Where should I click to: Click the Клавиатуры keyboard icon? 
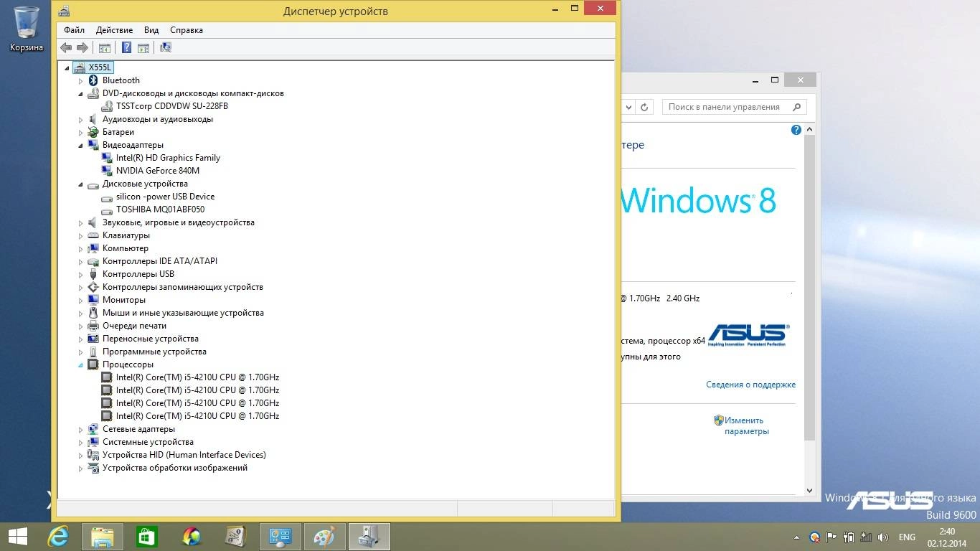93,235
